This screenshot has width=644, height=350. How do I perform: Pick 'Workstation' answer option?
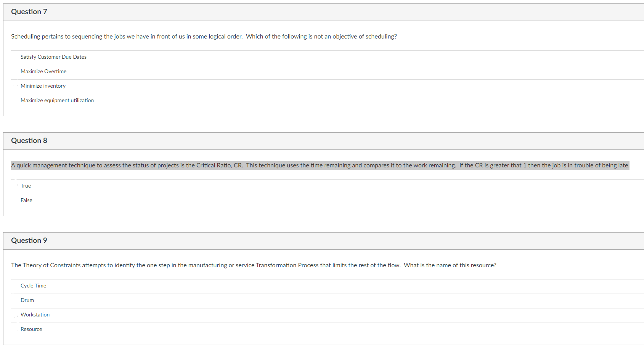pyautogui.click(x=35, y=315)
